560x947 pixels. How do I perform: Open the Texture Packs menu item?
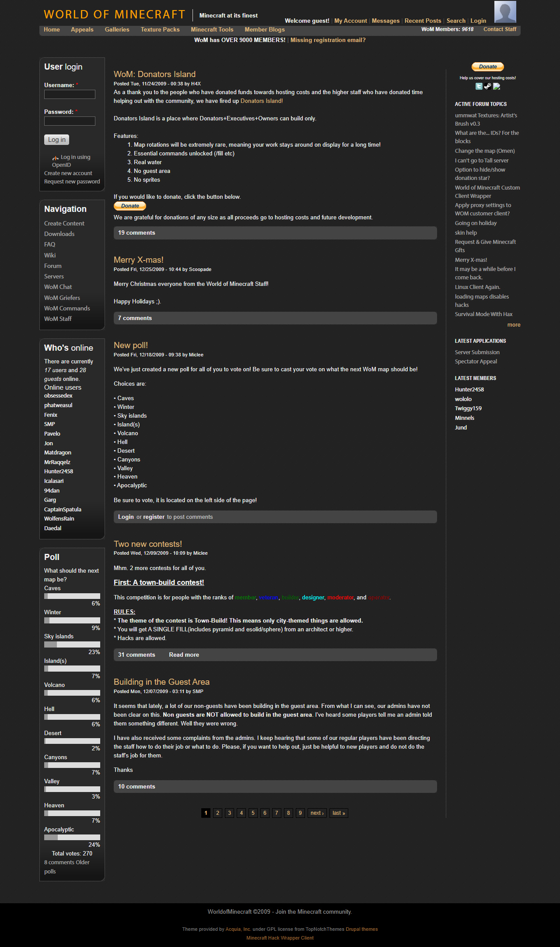click(160, 29)
